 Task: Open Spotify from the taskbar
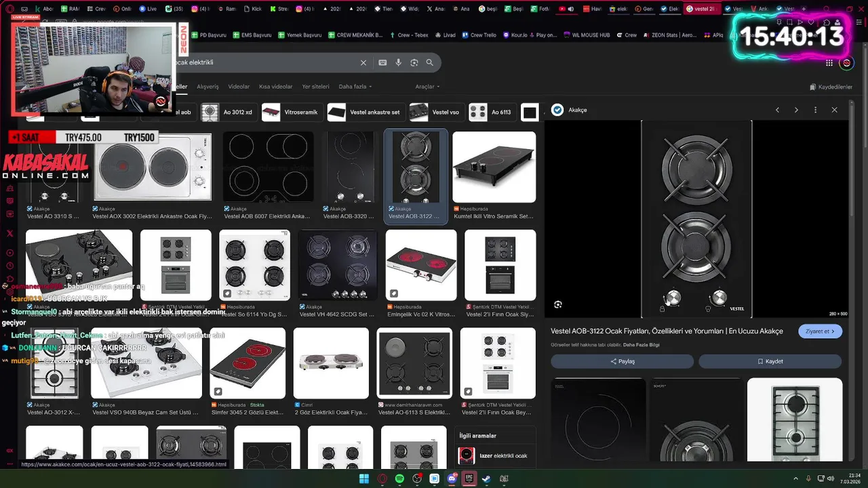[x=399, y=479]
